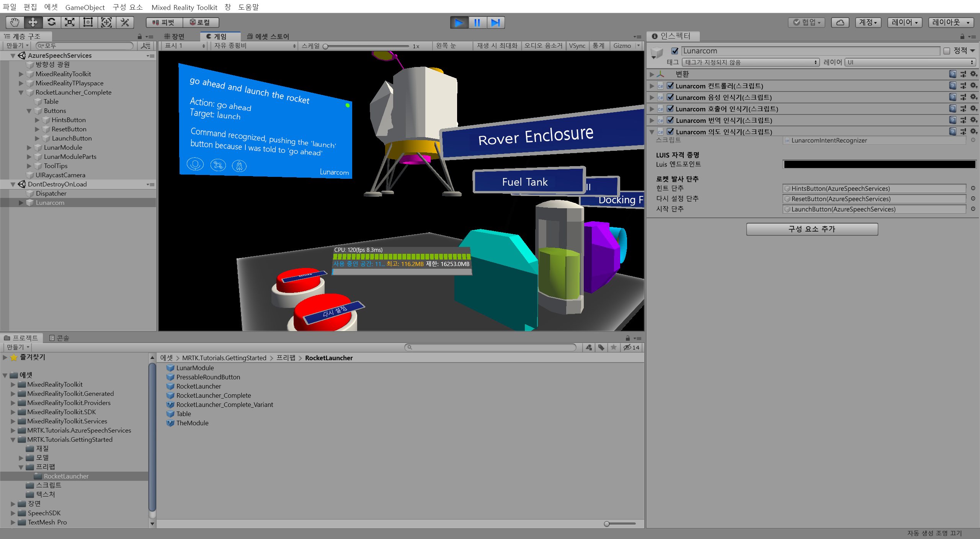
Task: Toggle the 정적 checkbox for Lunarcom
Action: click(x=946, y=51)
